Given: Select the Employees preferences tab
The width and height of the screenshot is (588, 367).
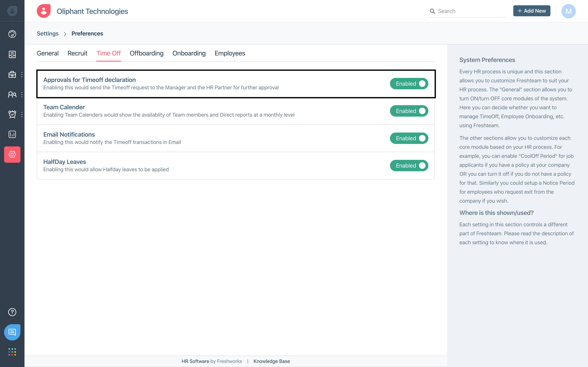Looking at the screenshot, I should pyautogui.click(x=230, y=53).
